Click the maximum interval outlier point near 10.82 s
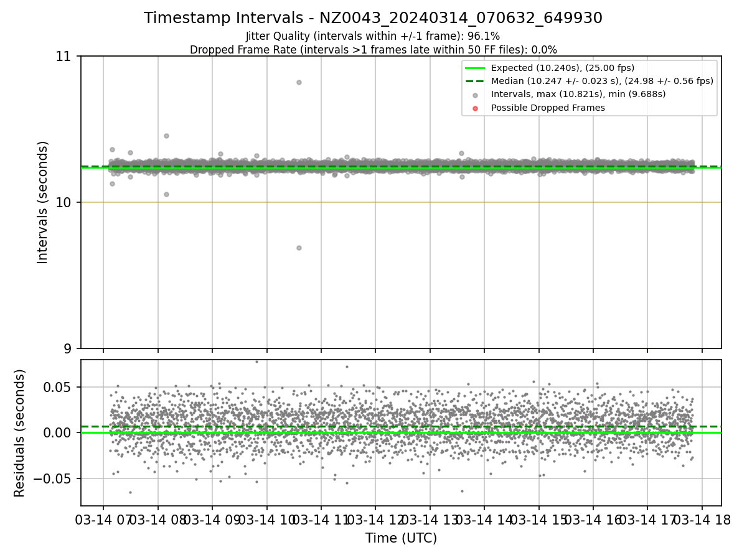Image resolution: width=747 pixels, height=560 pixels. [299, 82]
